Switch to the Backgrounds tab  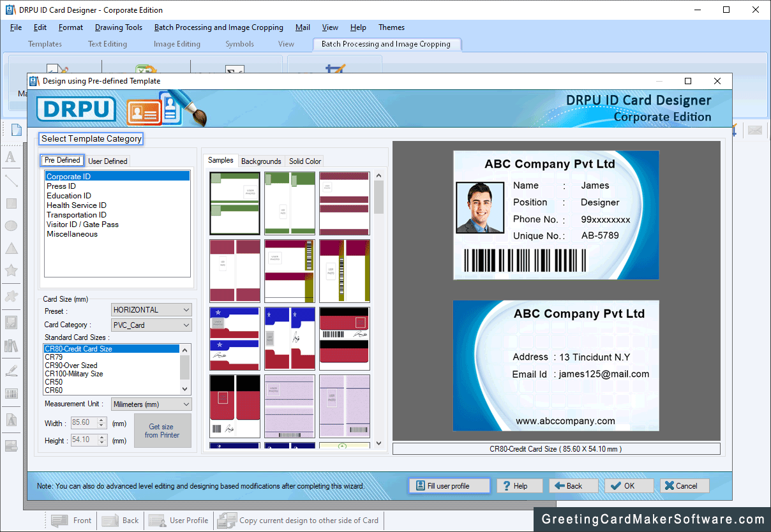click(x=261, y=161)
